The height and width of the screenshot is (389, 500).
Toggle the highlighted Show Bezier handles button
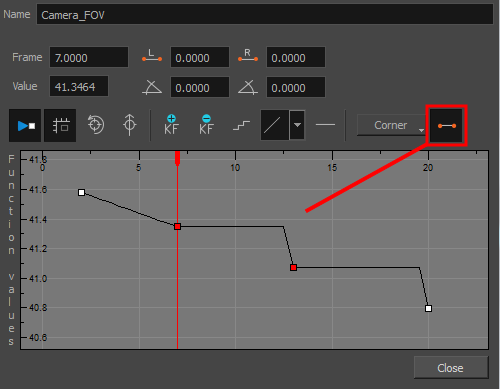447,126
